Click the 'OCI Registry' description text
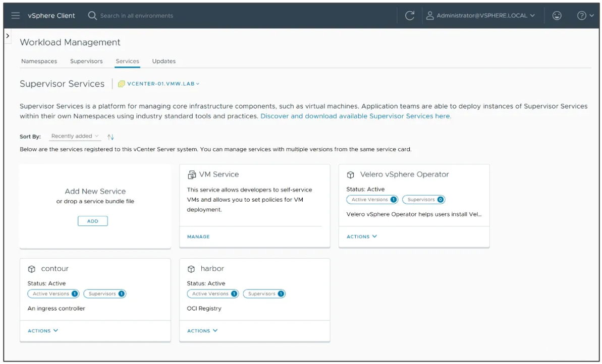 coord(204,309)
